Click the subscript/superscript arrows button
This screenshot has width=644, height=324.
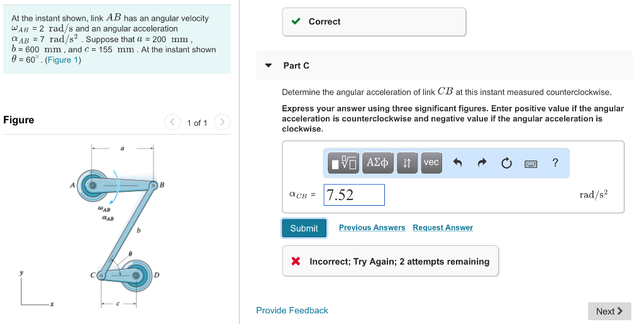(407, 162)
